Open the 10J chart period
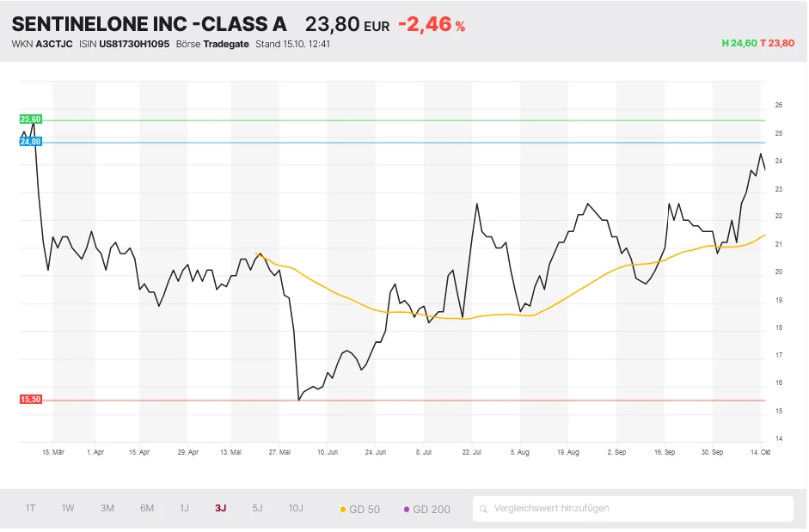The height and width of the screenshot is (532, 809). (296, 508)
